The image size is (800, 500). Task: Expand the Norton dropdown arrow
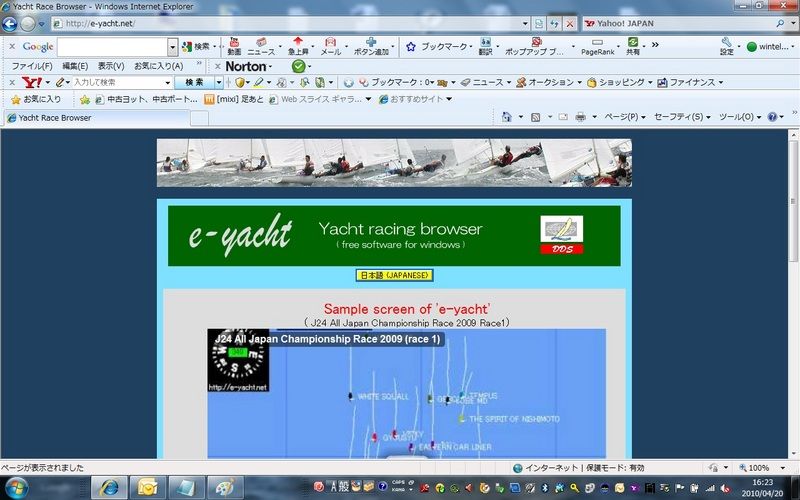pos(270,67)
